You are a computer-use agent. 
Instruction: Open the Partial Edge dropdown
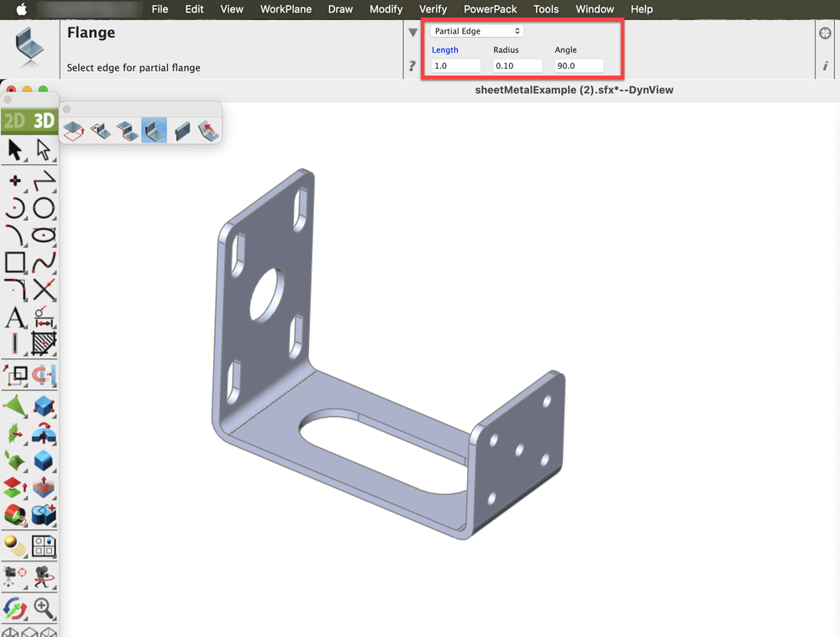click(x=477, y=31)
